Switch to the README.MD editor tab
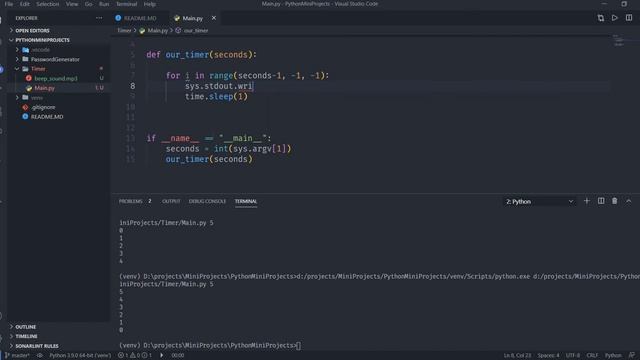Viewport: 640px width, 360px height. pyautogui.click(x=140, y=18)
